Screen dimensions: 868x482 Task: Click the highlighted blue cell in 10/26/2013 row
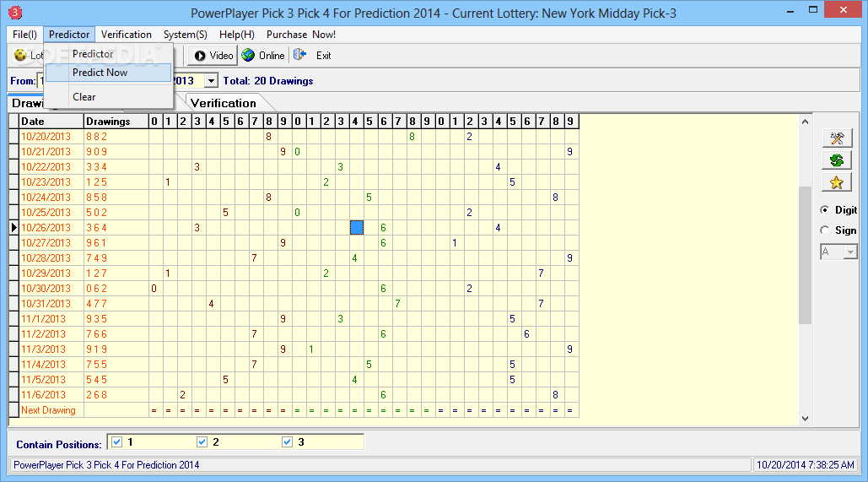click(x=357, y=228)
